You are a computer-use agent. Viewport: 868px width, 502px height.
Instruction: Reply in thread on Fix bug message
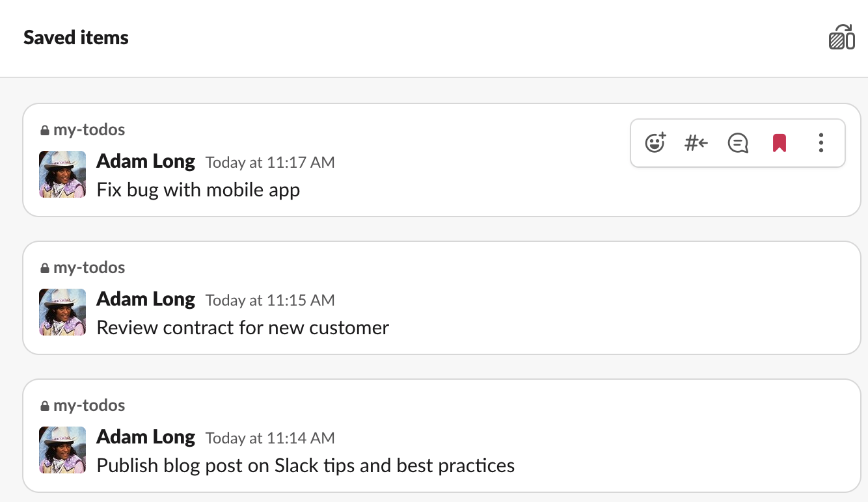738,142
